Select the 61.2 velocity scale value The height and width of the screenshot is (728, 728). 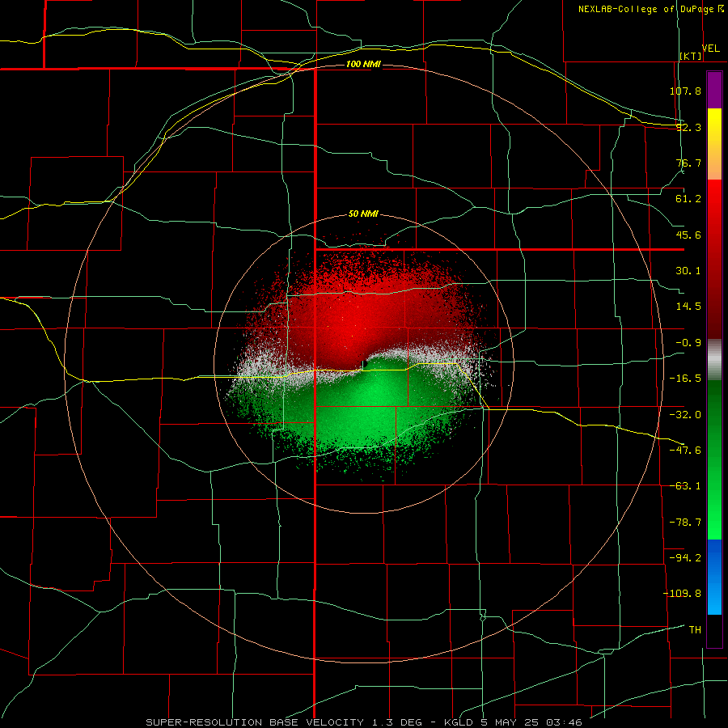[688, 199]
